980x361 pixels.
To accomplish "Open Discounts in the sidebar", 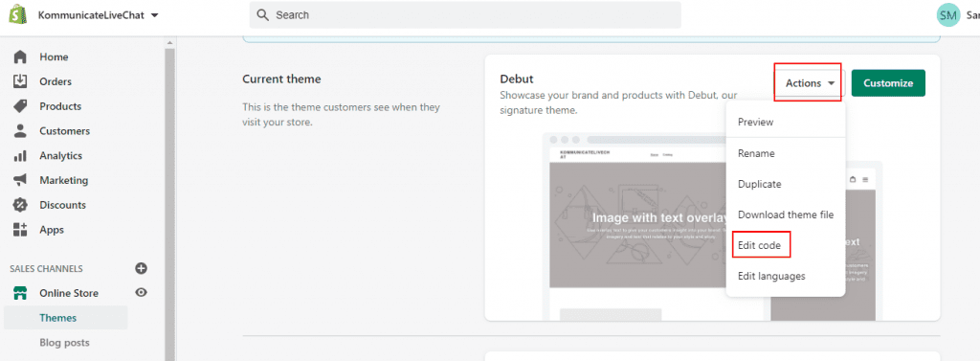I will (62, 205).
